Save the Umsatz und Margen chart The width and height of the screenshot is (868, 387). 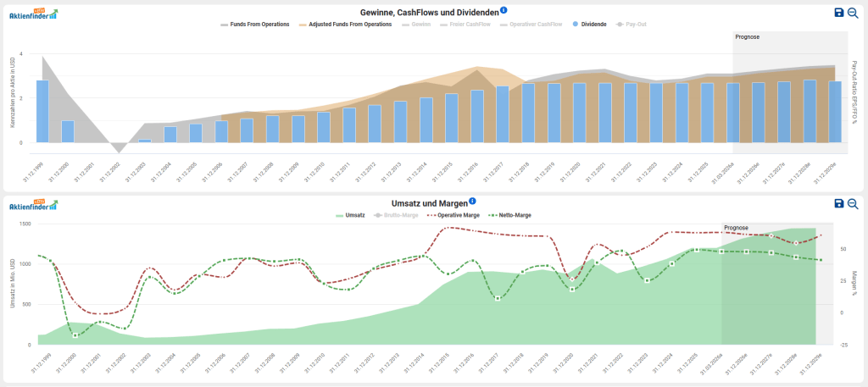(839, 203)
